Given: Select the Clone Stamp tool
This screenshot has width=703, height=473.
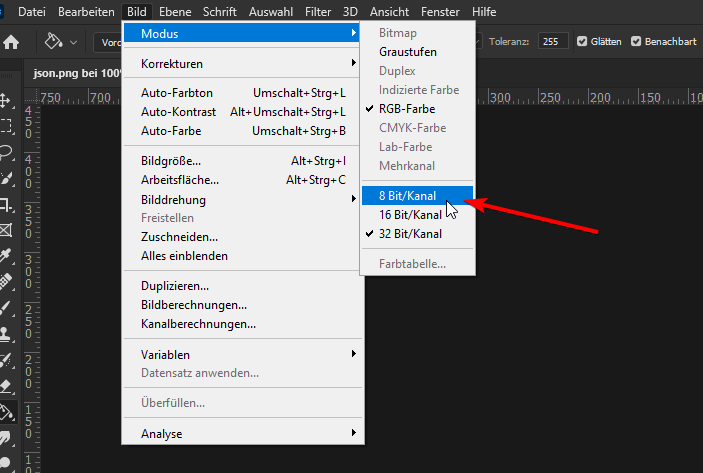Looking at the screenshot, I should [x=6, y=334].
